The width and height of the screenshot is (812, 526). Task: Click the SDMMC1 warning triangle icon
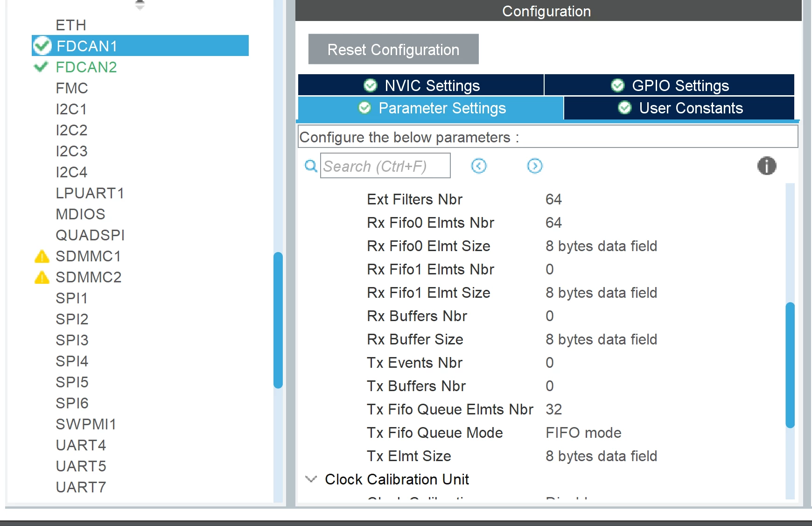42,256
